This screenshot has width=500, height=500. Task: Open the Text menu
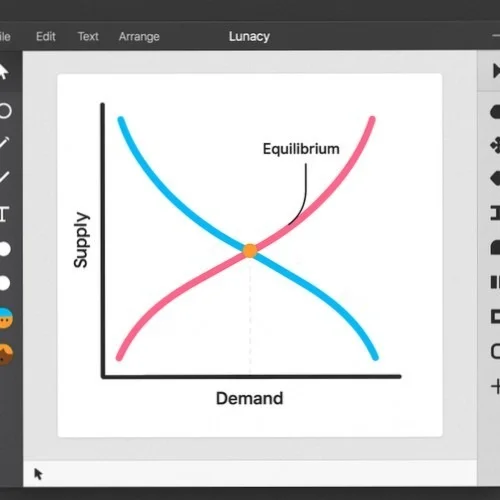click(x=88, y=36)
